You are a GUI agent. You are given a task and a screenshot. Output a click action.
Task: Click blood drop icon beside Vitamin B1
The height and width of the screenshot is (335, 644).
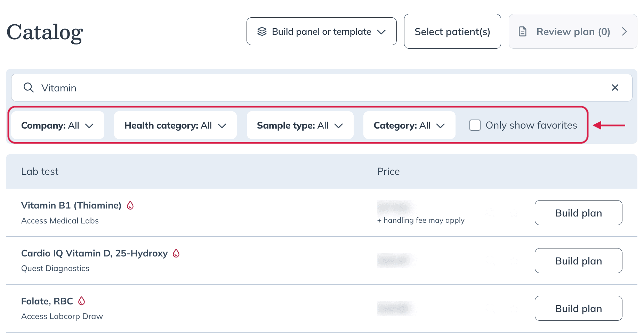pyautogui.click(x=130, y=205)
